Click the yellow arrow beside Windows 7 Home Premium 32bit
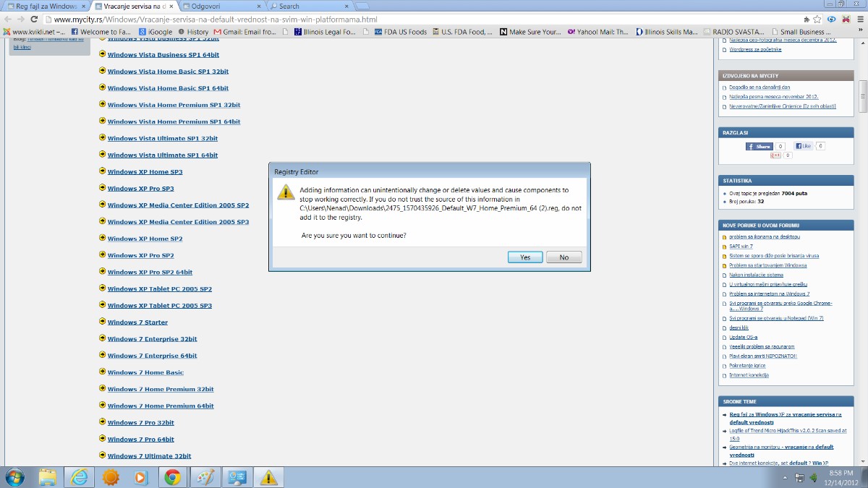Viewport: 868px width, 488px height. 102,388
